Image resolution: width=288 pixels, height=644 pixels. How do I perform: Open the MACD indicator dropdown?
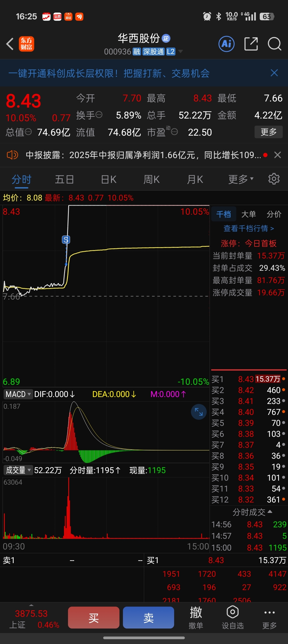click(18, 394)
